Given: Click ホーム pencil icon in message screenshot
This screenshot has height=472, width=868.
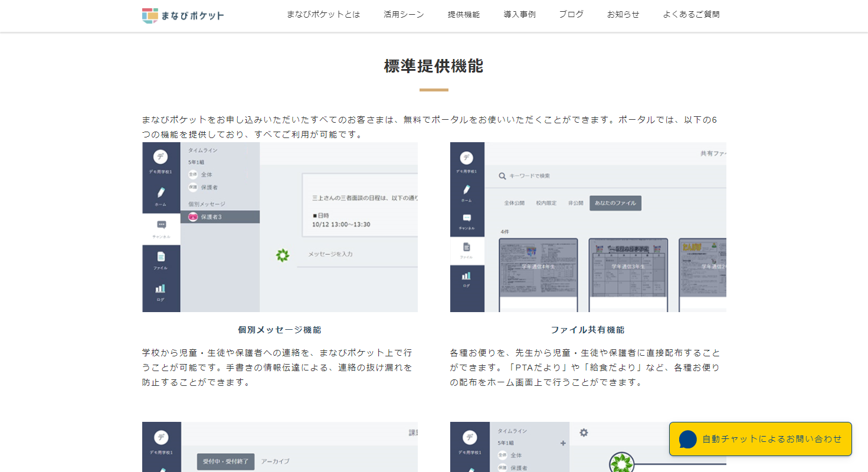Looking at the screenshot, I should point(161,192).
